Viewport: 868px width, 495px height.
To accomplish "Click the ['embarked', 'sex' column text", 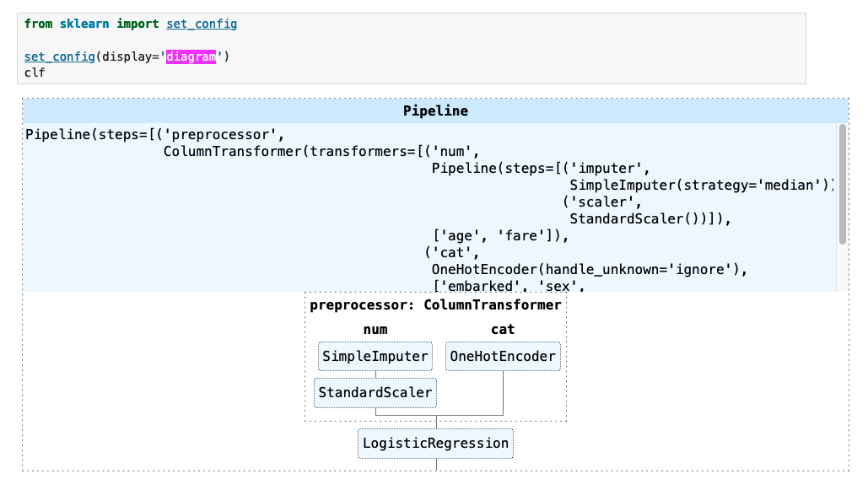I will point(504,286).
